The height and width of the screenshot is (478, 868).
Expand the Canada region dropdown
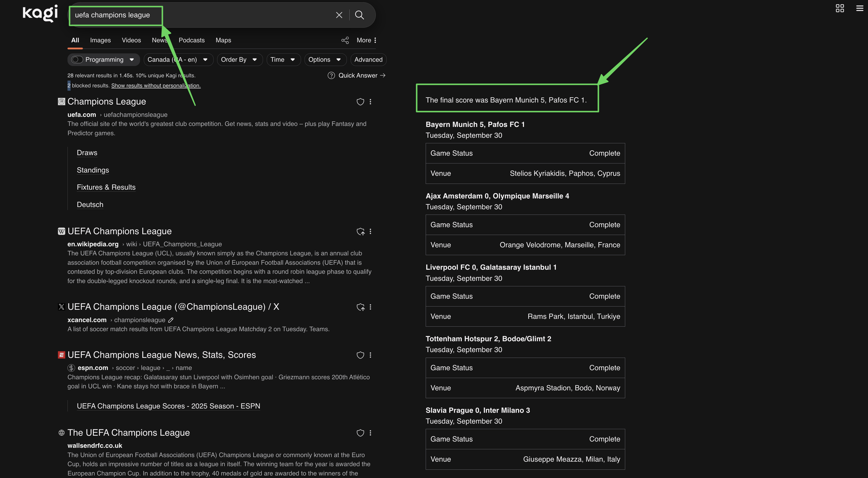click(178, 60)
